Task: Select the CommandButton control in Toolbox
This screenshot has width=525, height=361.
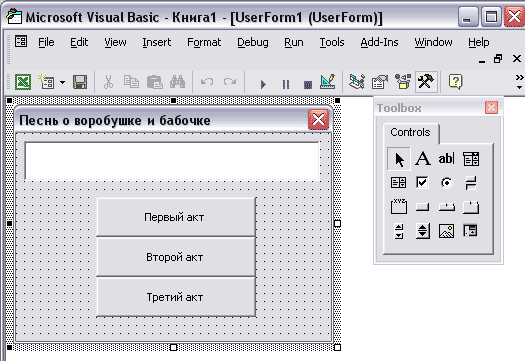Action: coord(422,207)
